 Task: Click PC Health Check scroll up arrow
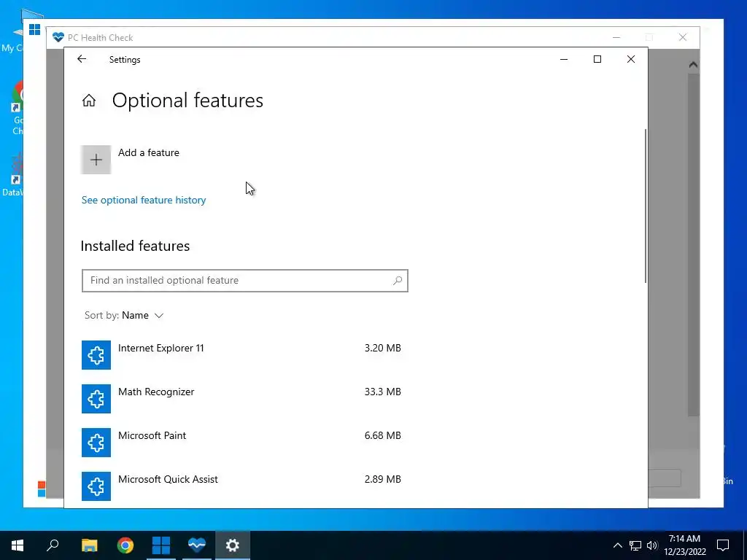693,65
